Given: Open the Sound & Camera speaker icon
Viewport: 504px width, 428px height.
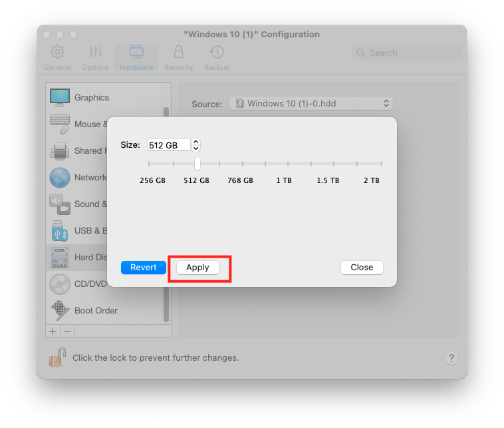Looking at the screenshot, I should click(x=60, y=204).
